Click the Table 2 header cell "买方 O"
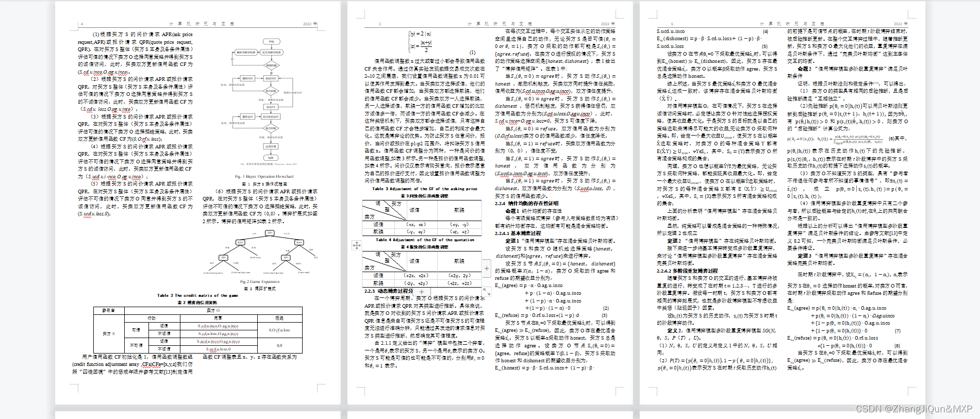The width and height of the screenshot is (980, 419). 213,310
